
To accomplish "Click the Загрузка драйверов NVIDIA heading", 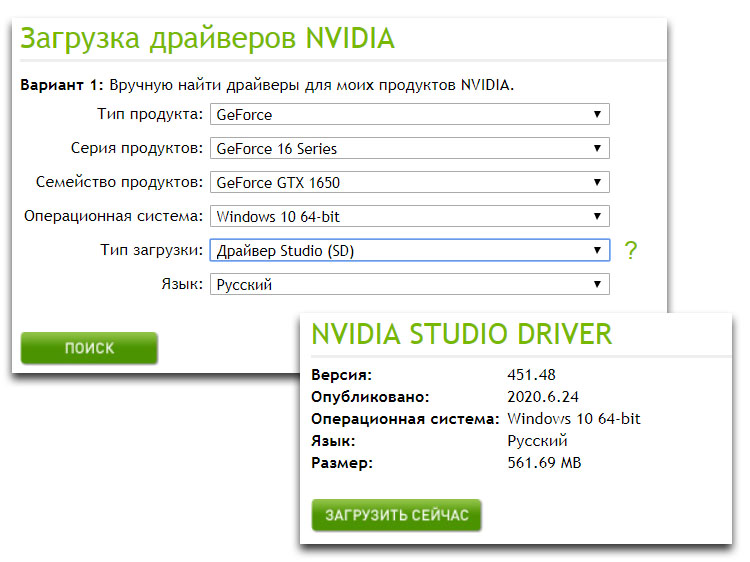I will click(208, 38).
